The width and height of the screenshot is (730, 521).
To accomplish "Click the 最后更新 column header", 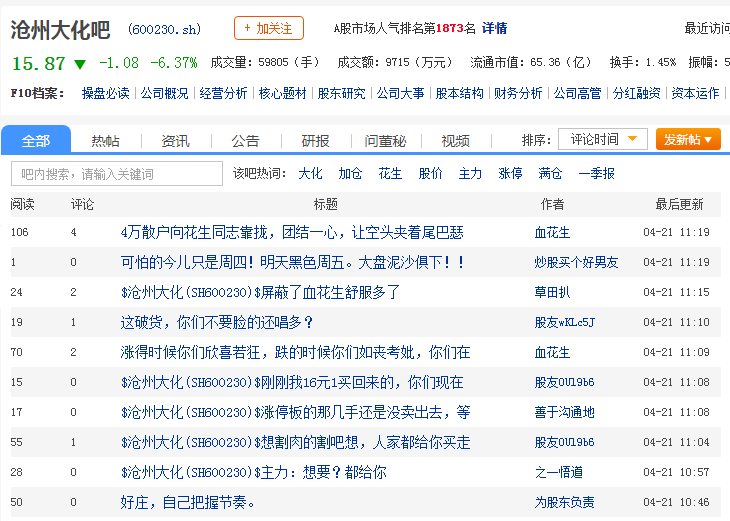I will (x=679, y=204).
